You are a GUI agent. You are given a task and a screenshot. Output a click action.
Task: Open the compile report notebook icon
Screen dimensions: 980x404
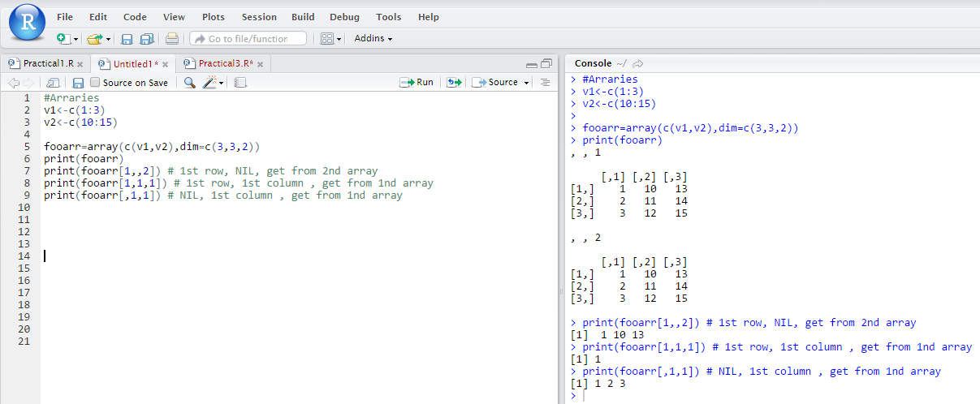pos(240,82)
